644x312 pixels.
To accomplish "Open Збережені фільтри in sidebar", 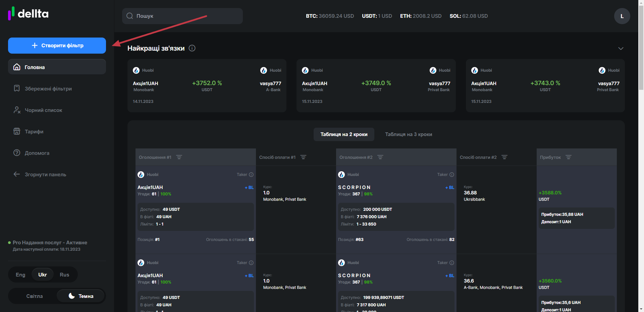I will point(48,89).
